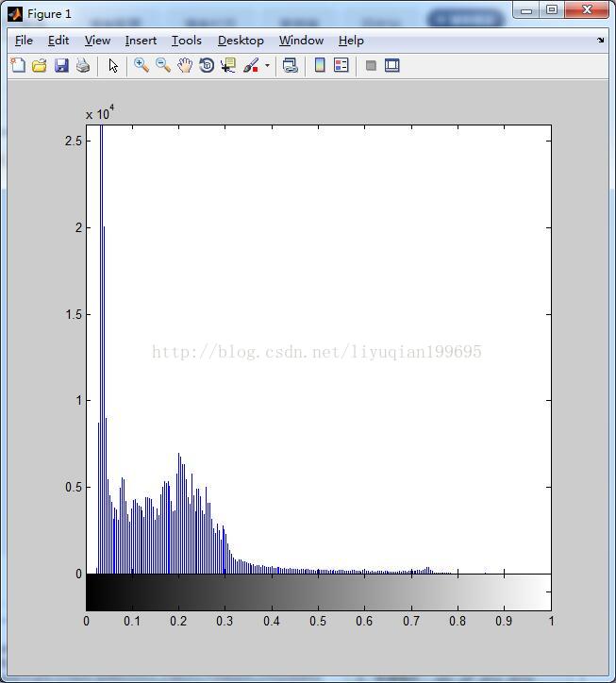The height and width of the screenshot is (683, 616).
Task: Click the tallest histogram bar near 0.03
Action: (102, 349)
